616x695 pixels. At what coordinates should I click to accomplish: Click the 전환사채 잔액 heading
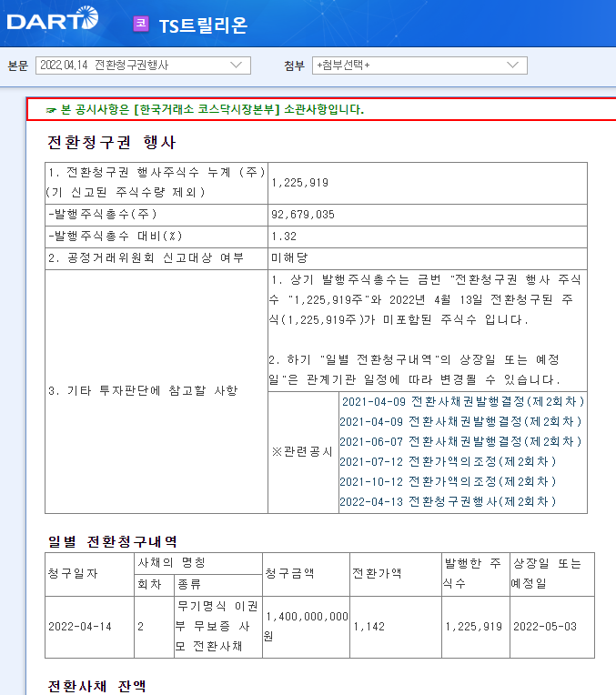(x=96, y=686)
